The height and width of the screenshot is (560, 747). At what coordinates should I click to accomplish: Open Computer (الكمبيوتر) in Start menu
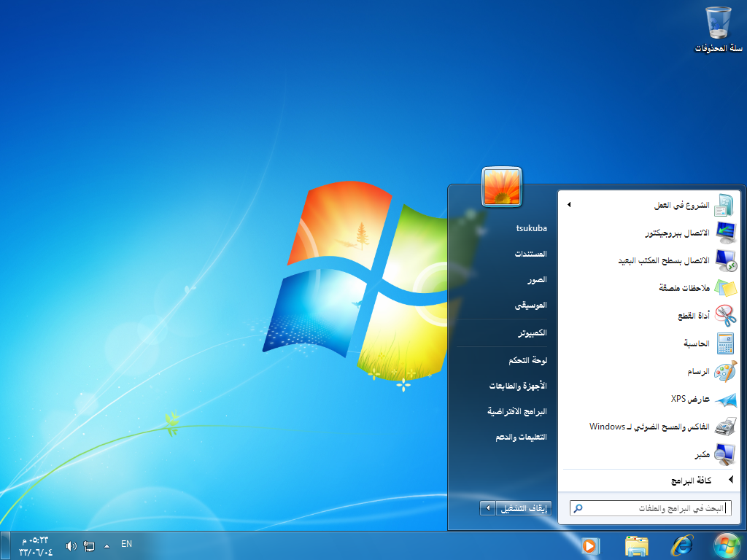532,332
